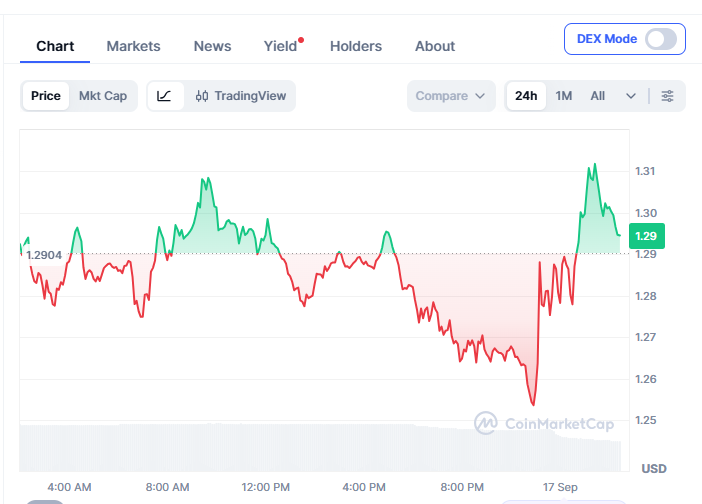Click the 8:00 PM time axis label
Screen dimensions: 702x504
[x=462, y=487]
